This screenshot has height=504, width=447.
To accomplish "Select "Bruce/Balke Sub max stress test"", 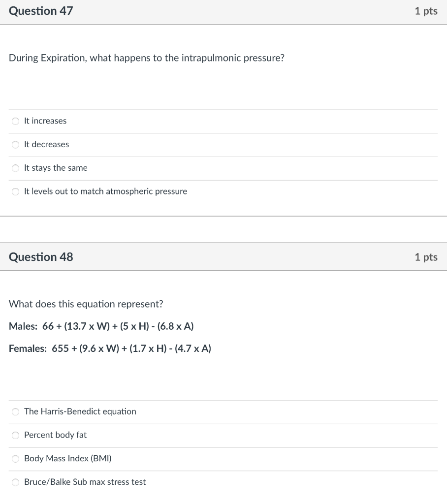I will click(15, 482).
